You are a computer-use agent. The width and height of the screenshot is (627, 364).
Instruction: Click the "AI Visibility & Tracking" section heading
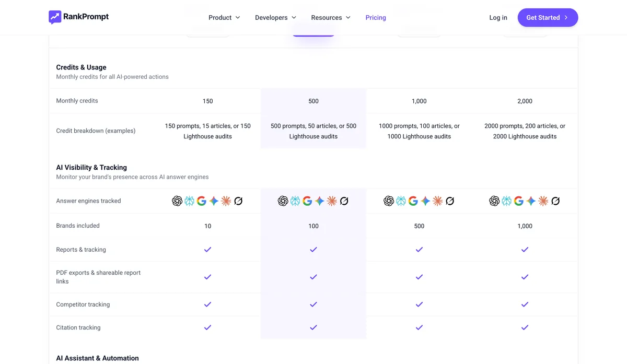(x=91, y=168)
